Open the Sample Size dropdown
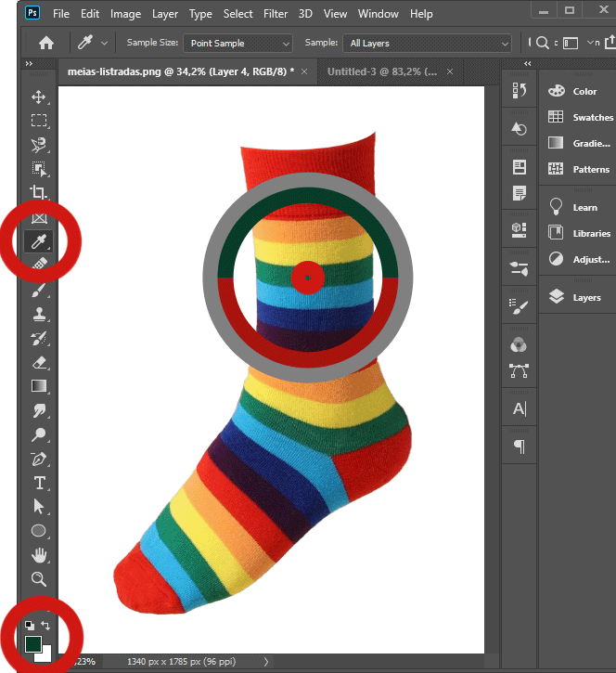 point(238,44)
